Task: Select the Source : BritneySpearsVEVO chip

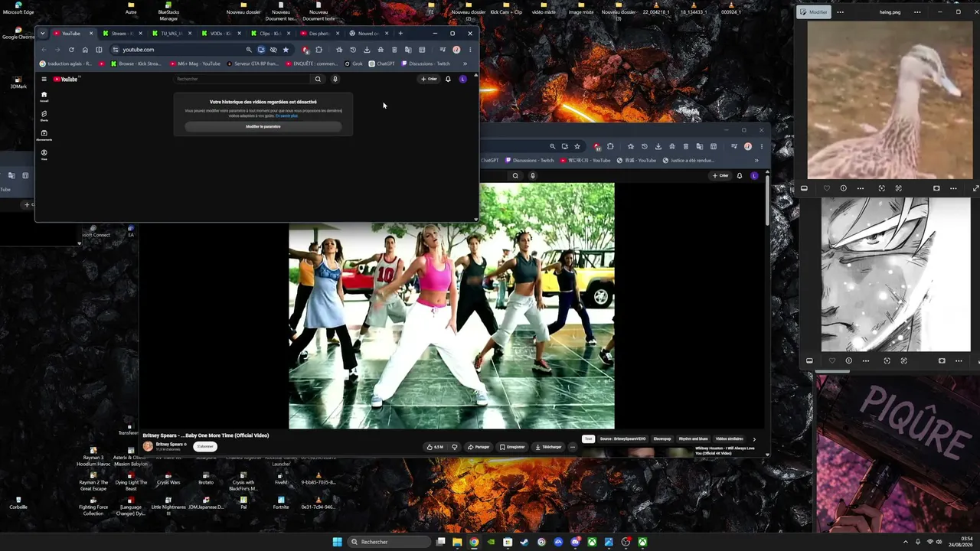Action: click(x=622, y=439)
